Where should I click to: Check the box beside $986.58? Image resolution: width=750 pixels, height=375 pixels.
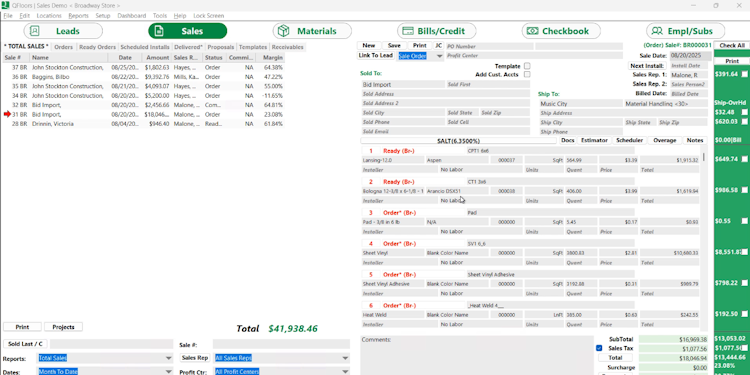pyautogui.click(x=745, y=190)
